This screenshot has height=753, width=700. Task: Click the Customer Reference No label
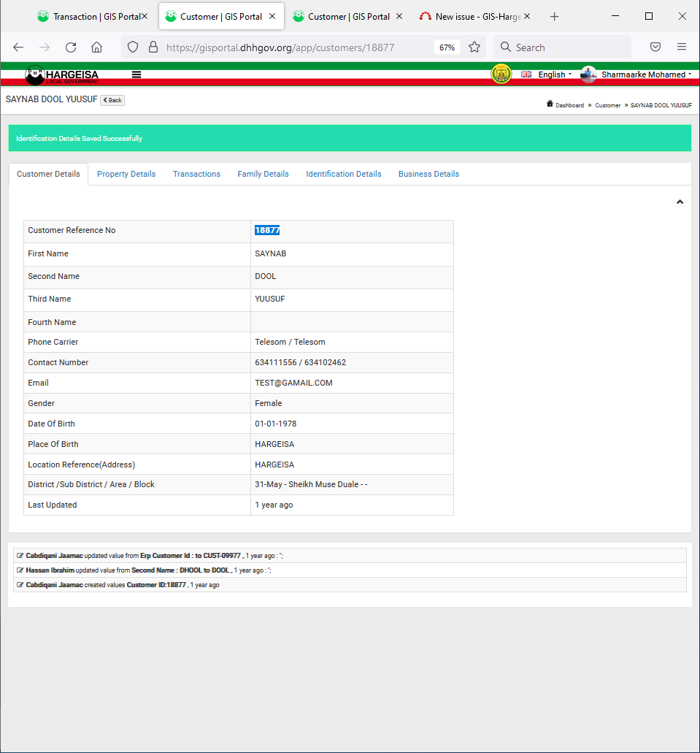(x=72, y=230)
